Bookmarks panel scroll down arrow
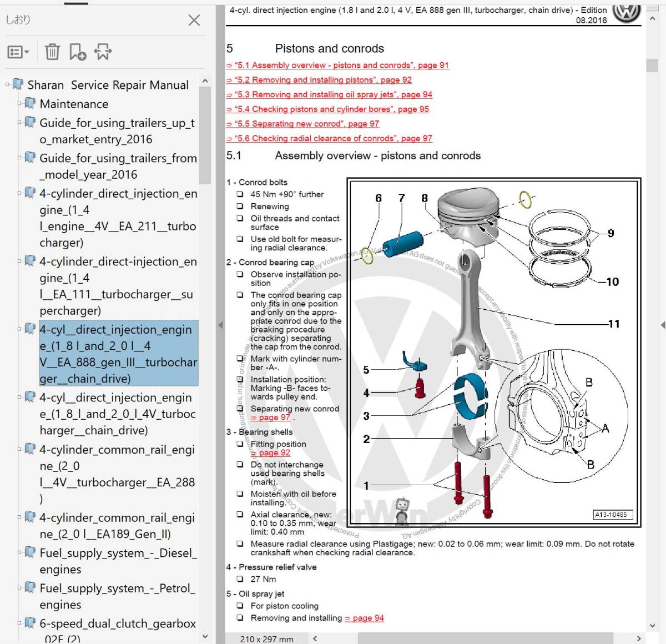 (x=205, y=636)
